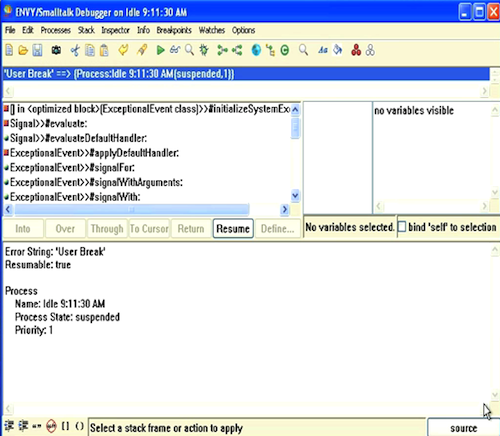Select ExceptionalEvent>>#applyDefaultHandler: stack frame
The image size is (500, 436).
point(147,153)
